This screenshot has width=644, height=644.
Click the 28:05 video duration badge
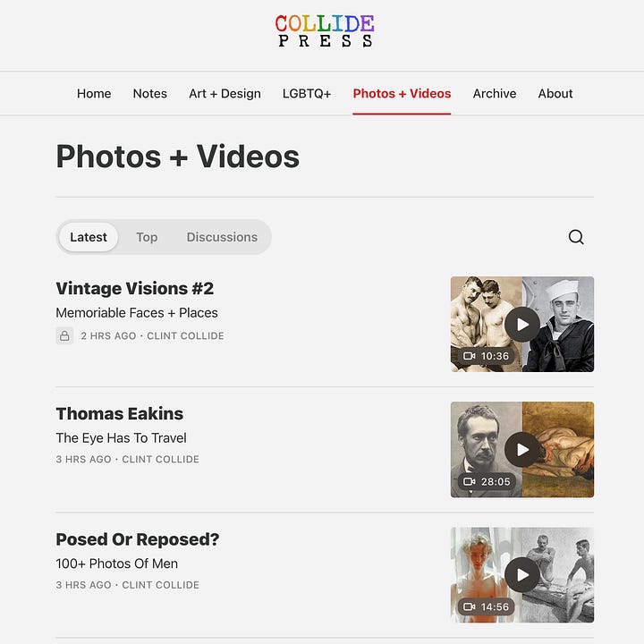(x=487, y=481)
